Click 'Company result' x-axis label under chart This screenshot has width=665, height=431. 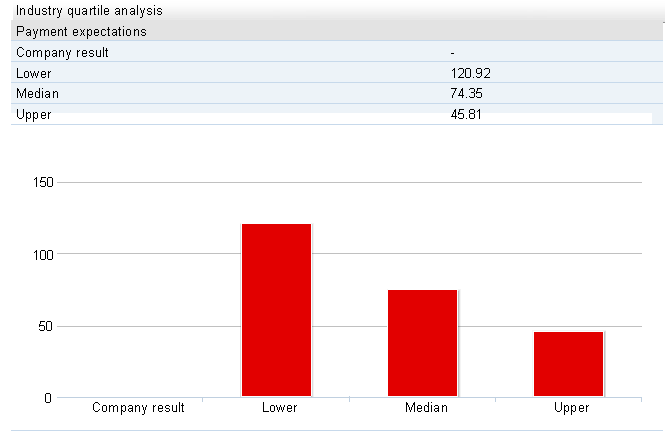(x=138, y=408)
